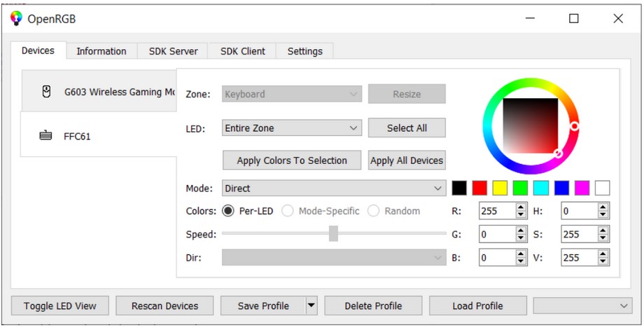Pick the white color swatch
The height and width of the screenshot is (328, 644).
[x=603, y=188]
